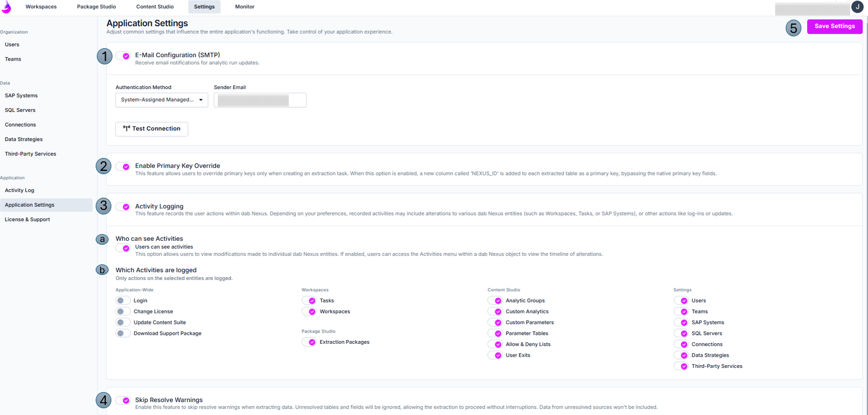Image resolution: width=868 pixels, height=415 pixels.
Task: Open the Content Studio tab
Action: (x=155, y=7)
